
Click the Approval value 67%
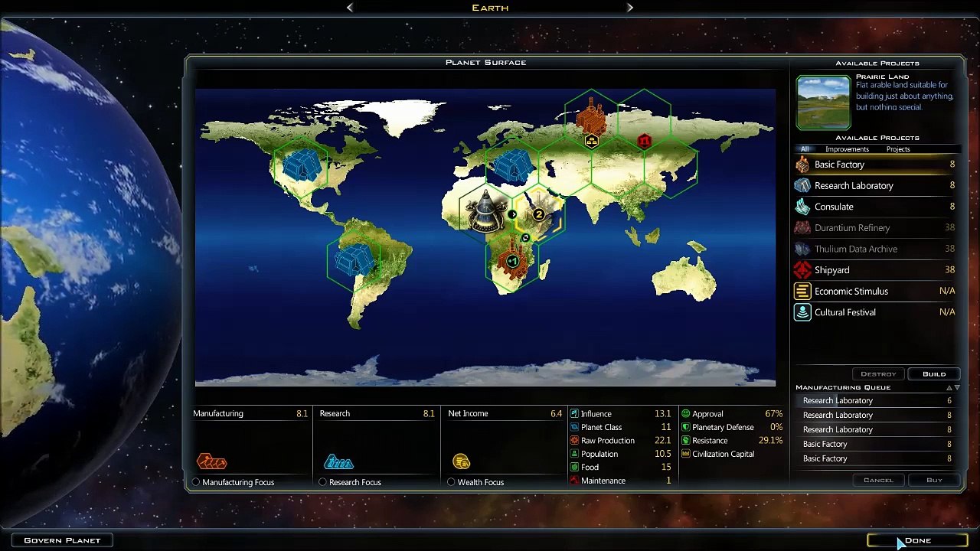coord(773,414)
